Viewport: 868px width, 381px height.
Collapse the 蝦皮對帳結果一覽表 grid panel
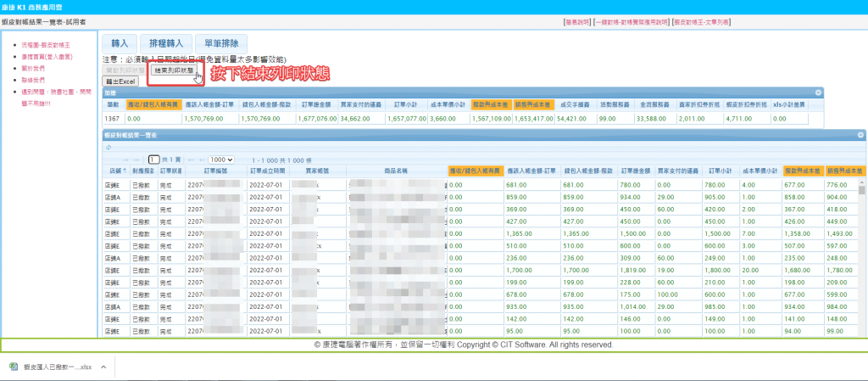click(x=862, y=135)
